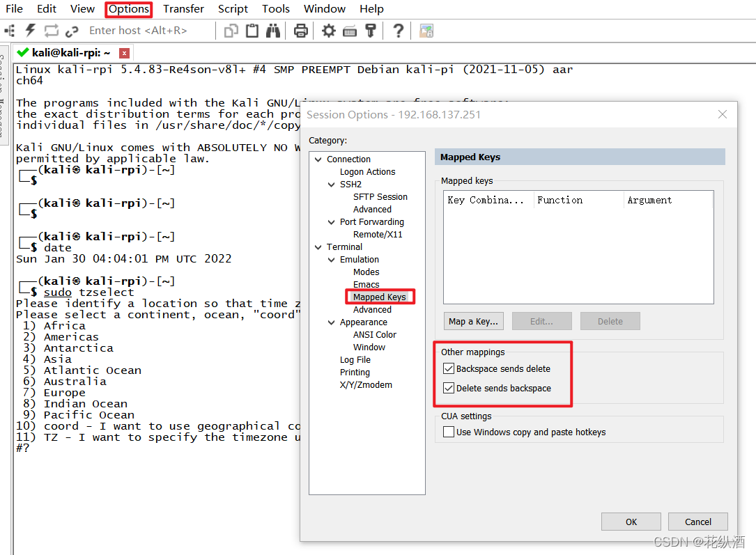Collapse the Appearance tree node
The width and height of the screenshot is (756, 555).
[331, 322]
